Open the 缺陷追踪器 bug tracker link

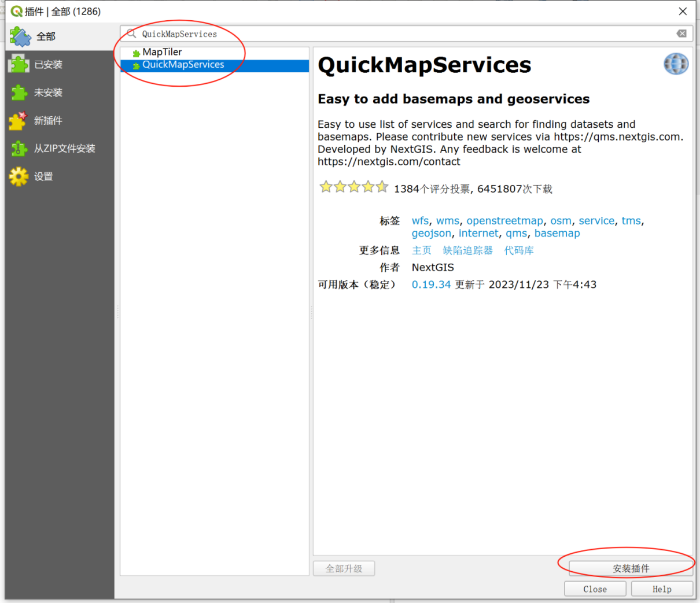click(467, 250)
